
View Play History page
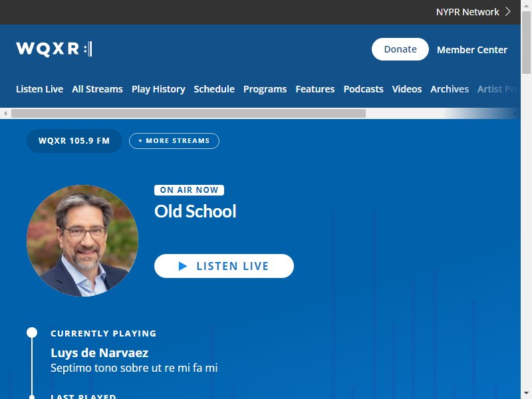pos(158,89)
